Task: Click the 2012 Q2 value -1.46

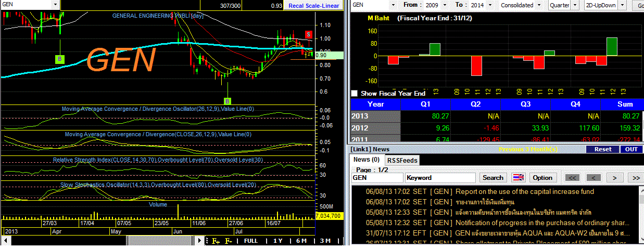Action: [492, 128]
